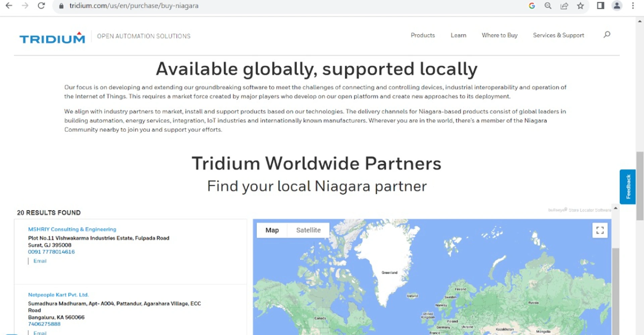644x335 pixels.
Task: Click 'Bangaluru, KA 560066' address line
Action: (x=56, y=317)
